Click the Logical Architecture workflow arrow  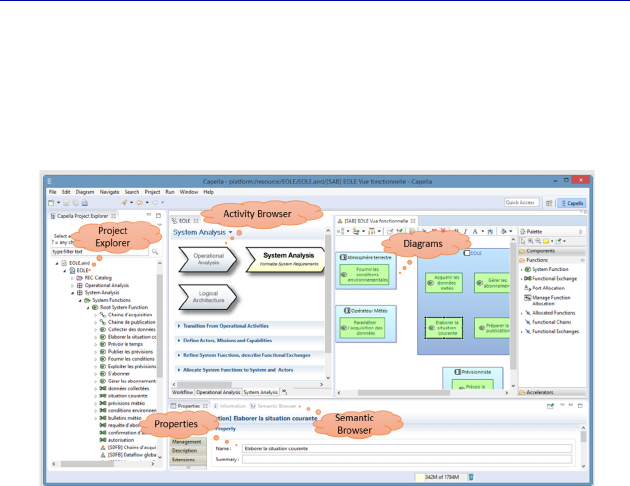208,297
